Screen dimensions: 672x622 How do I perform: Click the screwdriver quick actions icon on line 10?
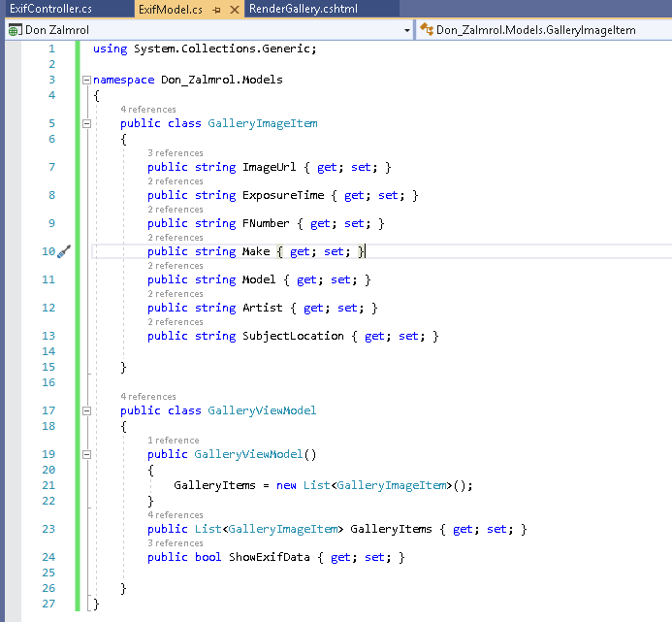[x=64, y=251]
